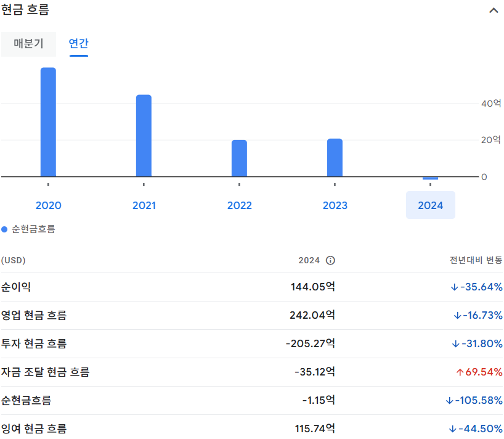504x439 pixels.
Task: Click the 242.04억 value
Action: 312,315
